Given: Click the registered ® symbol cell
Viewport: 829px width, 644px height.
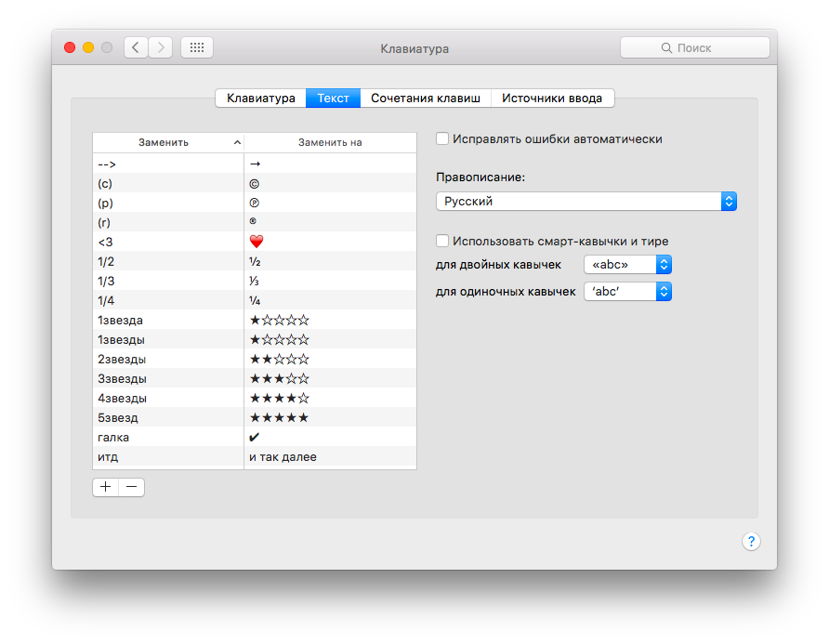Looking at the screenshot, I should (x=330, y=223).
